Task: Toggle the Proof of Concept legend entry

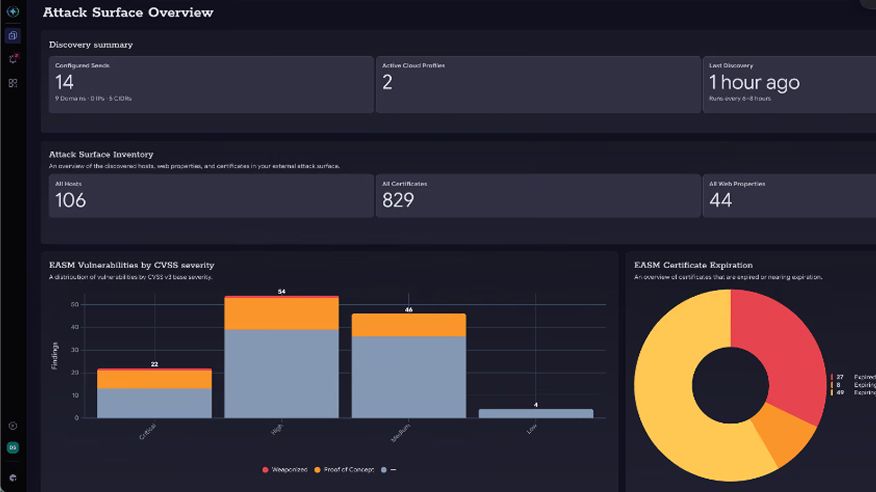Action: 344,470
